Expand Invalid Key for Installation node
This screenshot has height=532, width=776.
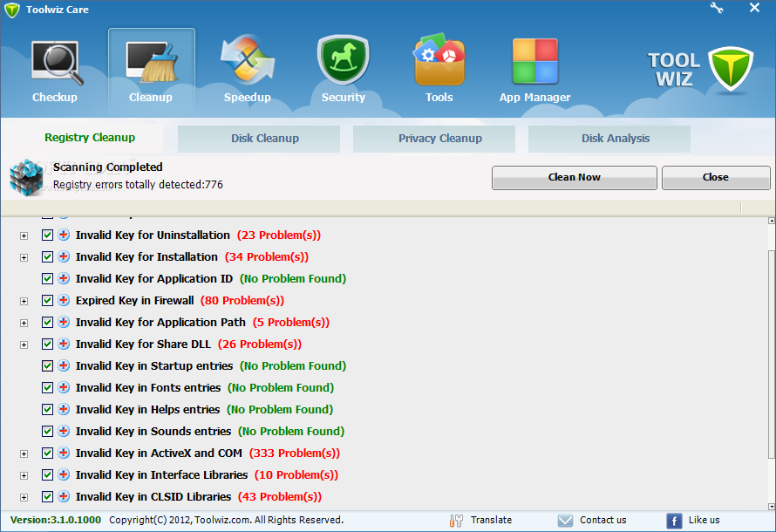(24, 258)
